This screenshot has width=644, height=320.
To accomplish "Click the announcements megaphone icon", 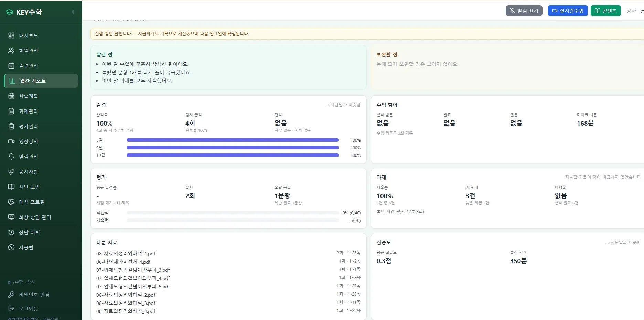I will pyautogui.click(x=11, y=172).
